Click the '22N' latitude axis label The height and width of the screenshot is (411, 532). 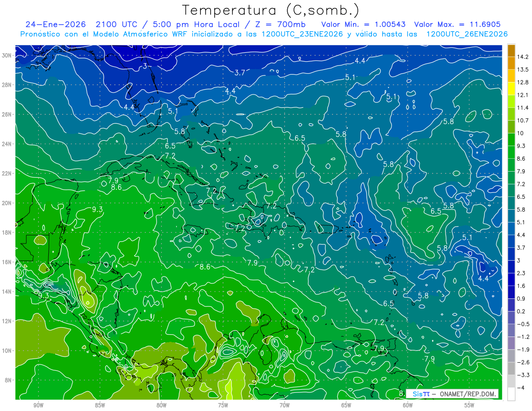pyautogui.click(x=8, y=173)
